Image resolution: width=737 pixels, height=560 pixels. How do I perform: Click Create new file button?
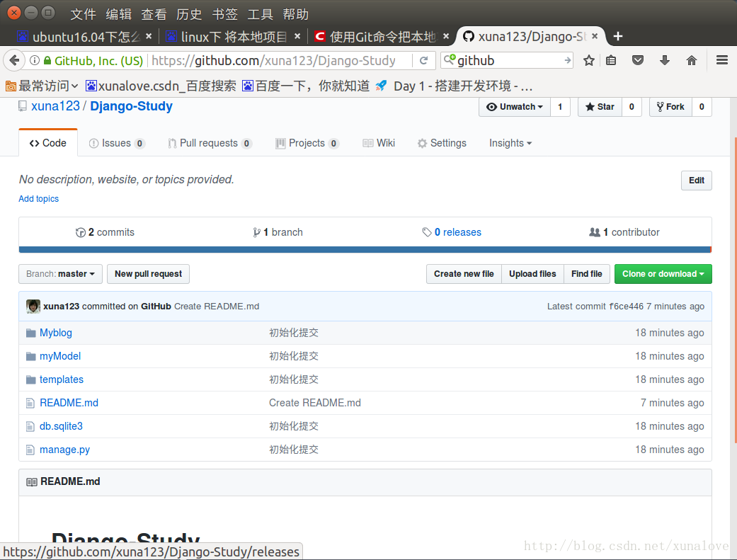pyautogui.click(x=464, y=274)
